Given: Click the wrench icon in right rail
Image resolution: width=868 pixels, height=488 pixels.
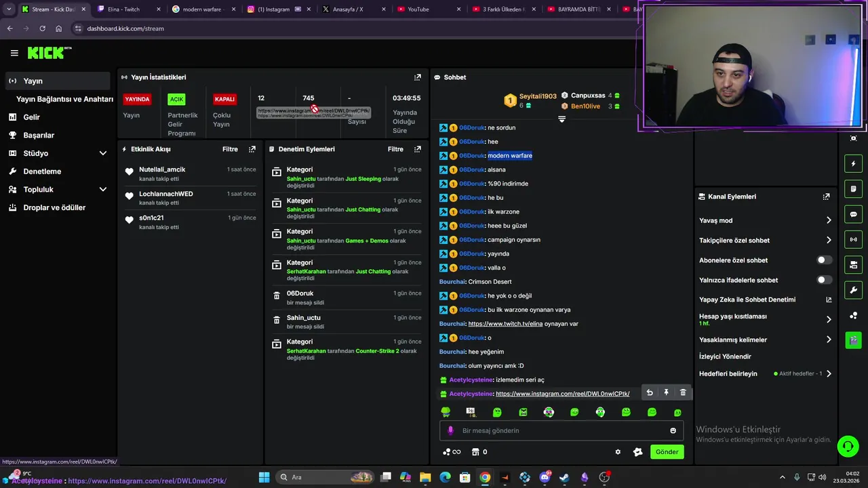Looking at the screenshot, I should click(x=853, y=290).
